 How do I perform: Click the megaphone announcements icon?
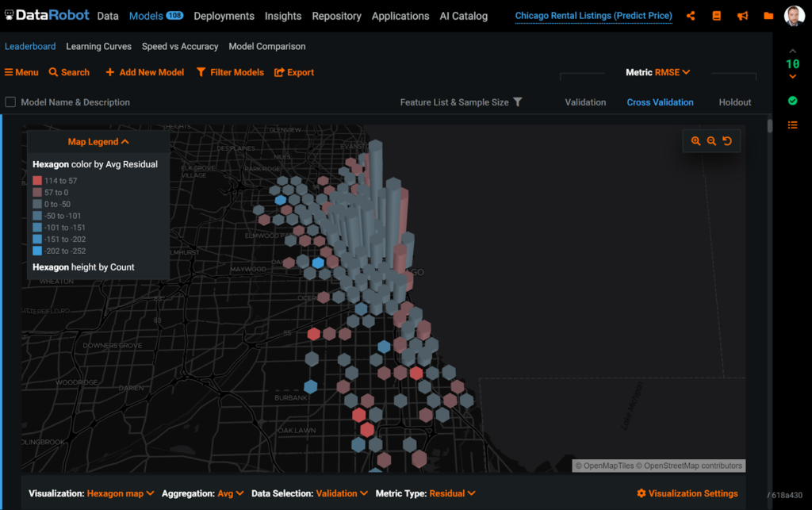click(742, 16)
